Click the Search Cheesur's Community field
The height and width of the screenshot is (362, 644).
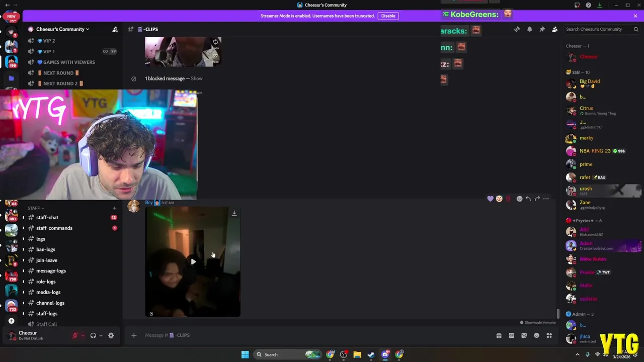click(601, 29)
